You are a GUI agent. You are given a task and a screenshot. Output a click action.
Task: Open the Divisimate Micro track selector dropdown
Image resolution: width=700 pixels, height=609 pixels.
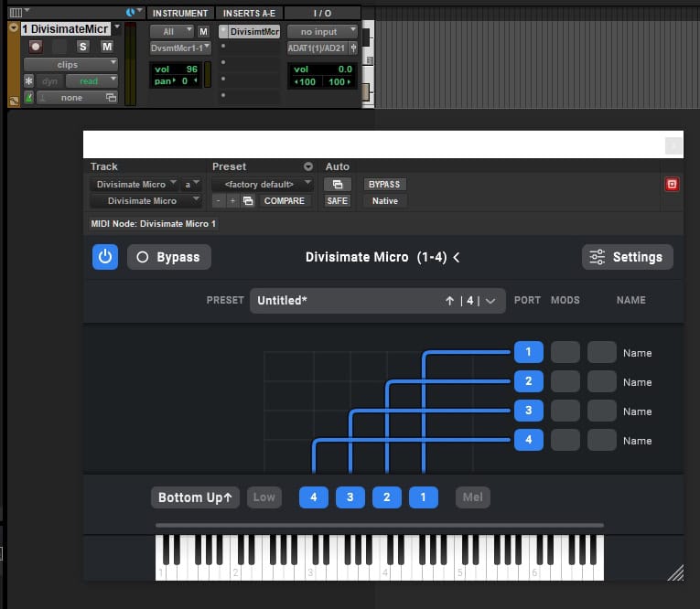[135, 185]
